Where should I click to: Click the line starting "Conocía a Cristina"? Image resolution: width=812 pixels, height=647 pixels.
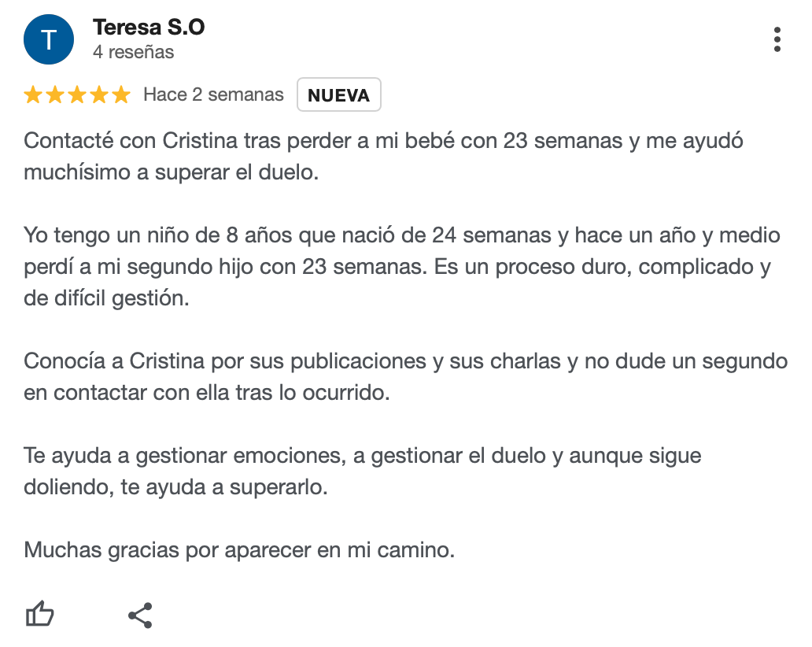point(405,361)
